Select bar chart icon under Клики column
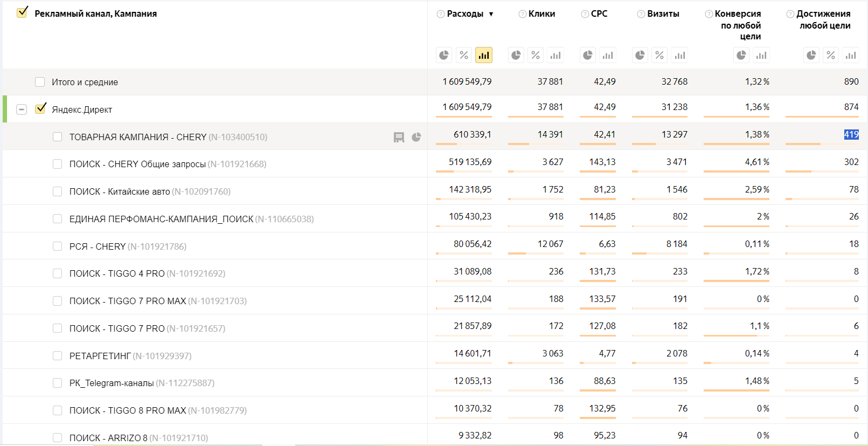The image size is (868, 446). (555, 55)
